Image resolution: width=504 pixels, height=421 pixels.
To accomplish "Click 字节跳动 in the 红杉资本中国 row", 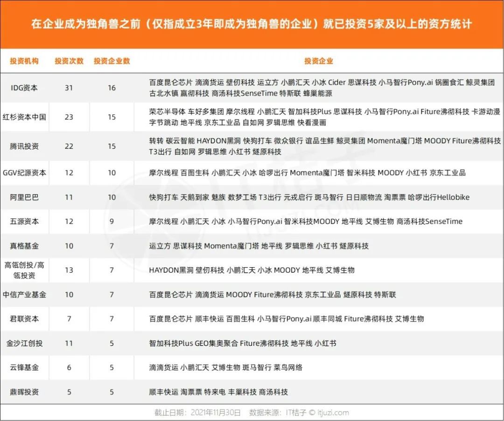I will point(163,122).
